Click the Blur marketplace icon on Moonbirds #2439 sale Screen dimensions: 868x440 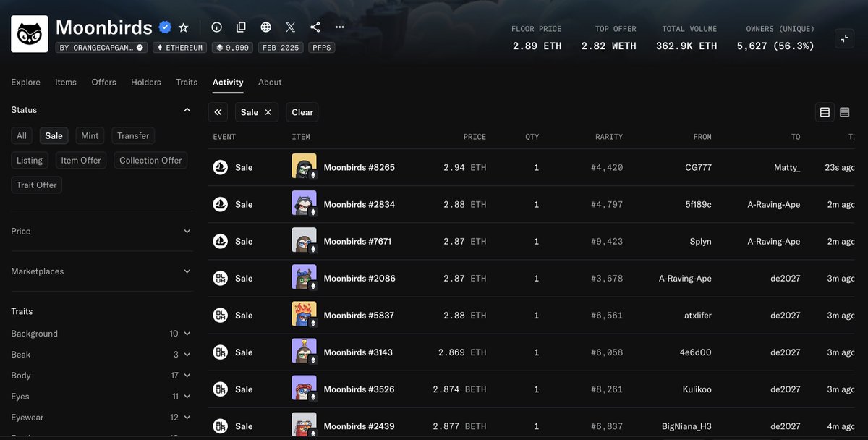(x=221, y=426)
